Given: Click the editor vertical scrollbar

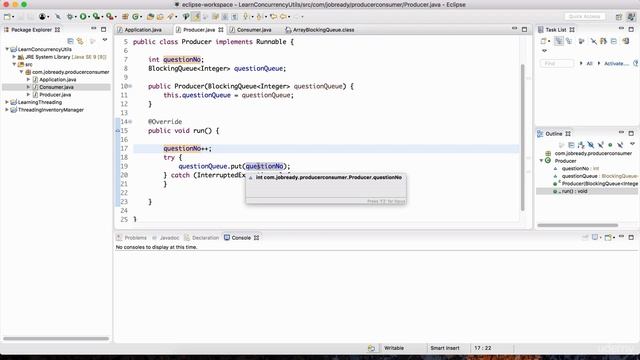Looking at the screenshot, I should (x=522, y=137).
